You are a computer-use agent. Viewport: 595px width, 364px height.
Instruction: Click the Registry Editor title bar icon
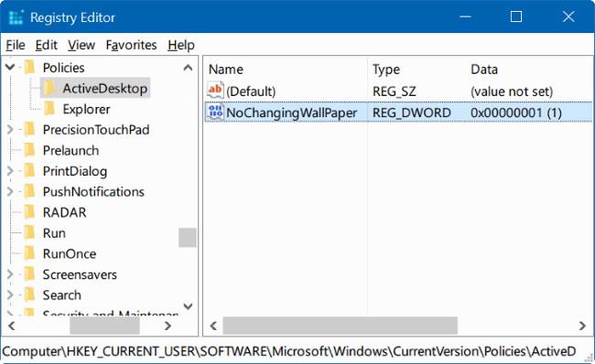tap(16, 17)
